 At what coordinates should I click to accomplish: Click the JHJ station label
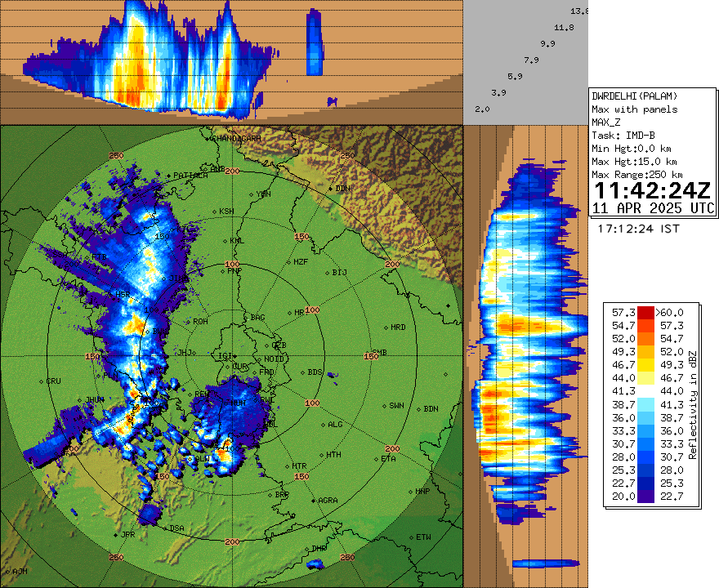186,353
